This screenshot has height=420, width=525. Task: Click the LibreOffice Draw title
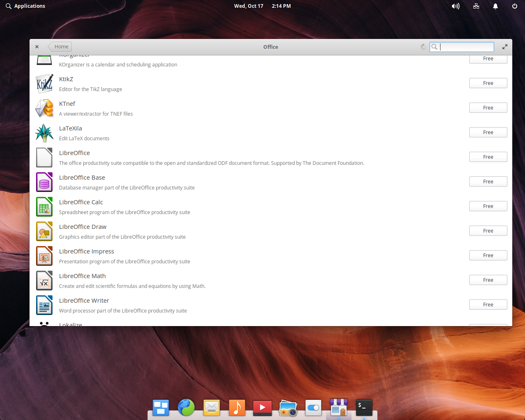coord(83,227)
